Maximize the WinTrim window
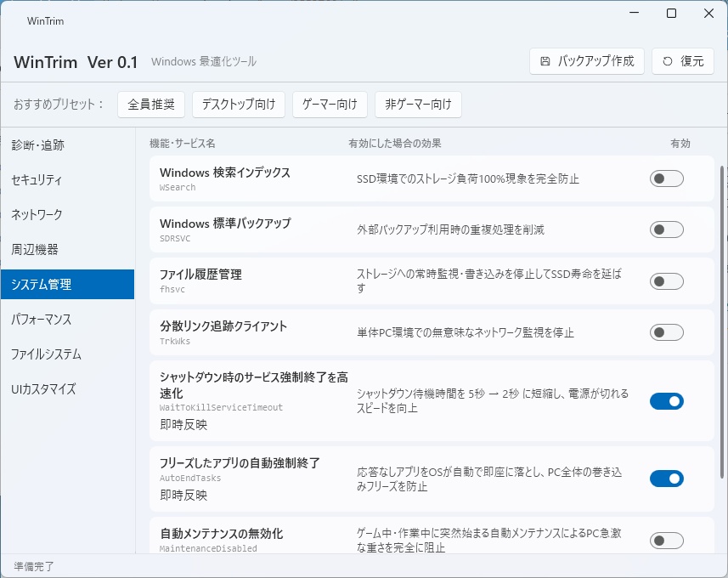Screen dimensions: 728x578 pos(671,13)
